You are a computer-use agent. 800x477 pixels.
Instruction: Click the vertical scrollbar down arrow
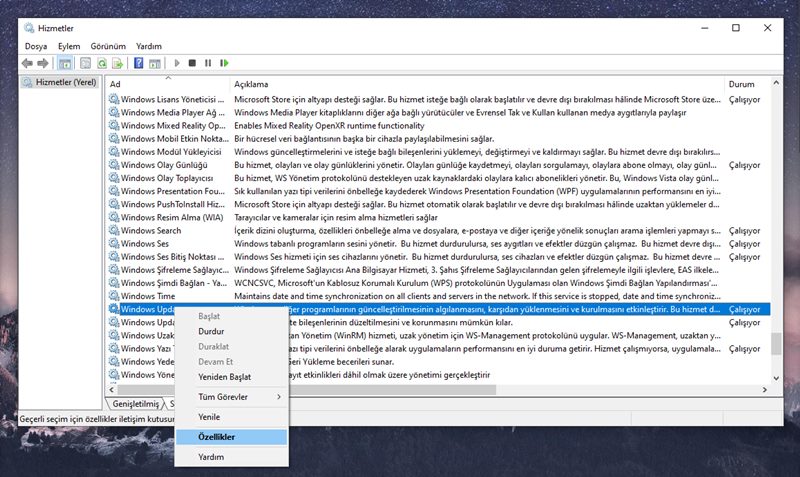click(x=777, y=378)
